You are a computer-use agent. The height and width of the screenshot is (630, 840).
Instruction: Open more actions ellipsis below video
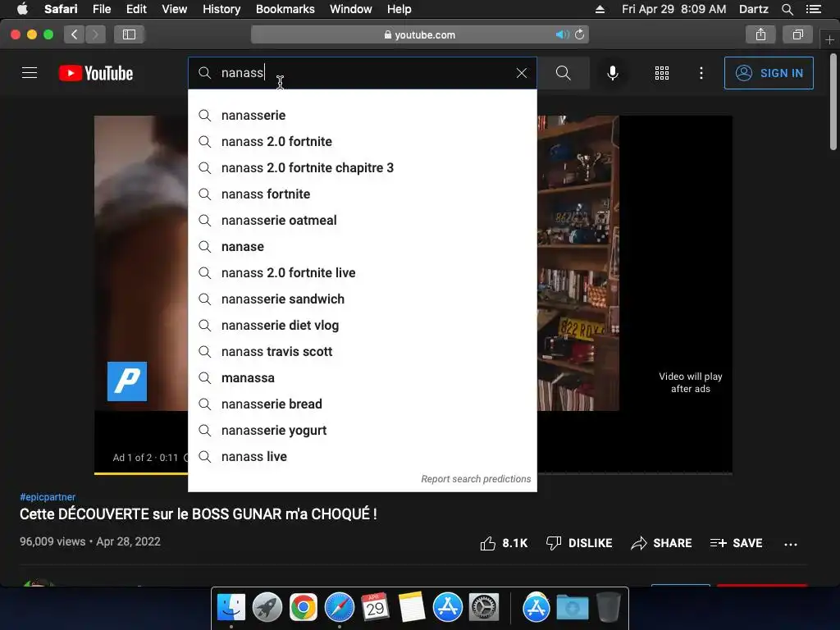791,545
